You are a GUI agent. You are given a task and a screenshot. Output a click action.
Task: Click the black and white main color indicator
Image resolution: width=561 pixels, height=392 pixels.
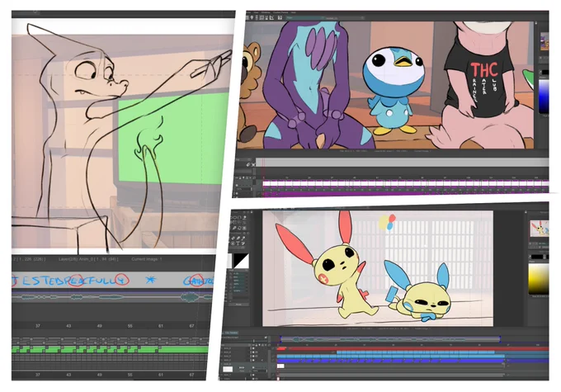click(241, 261)
